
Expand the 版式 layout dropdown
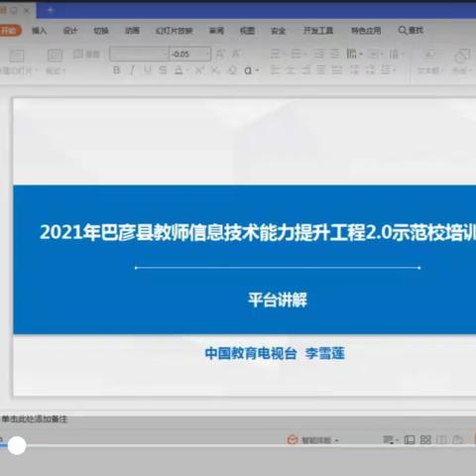[x=56, y=70]
